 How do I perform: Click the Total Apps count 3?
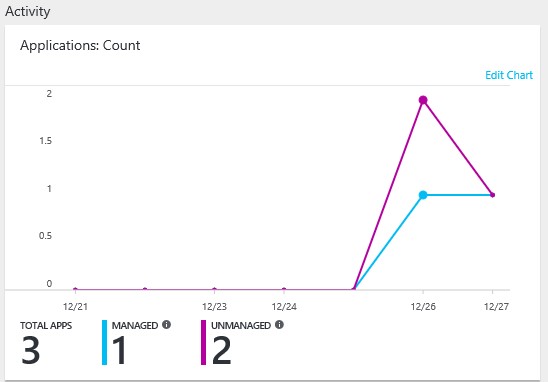click(30, 350)
